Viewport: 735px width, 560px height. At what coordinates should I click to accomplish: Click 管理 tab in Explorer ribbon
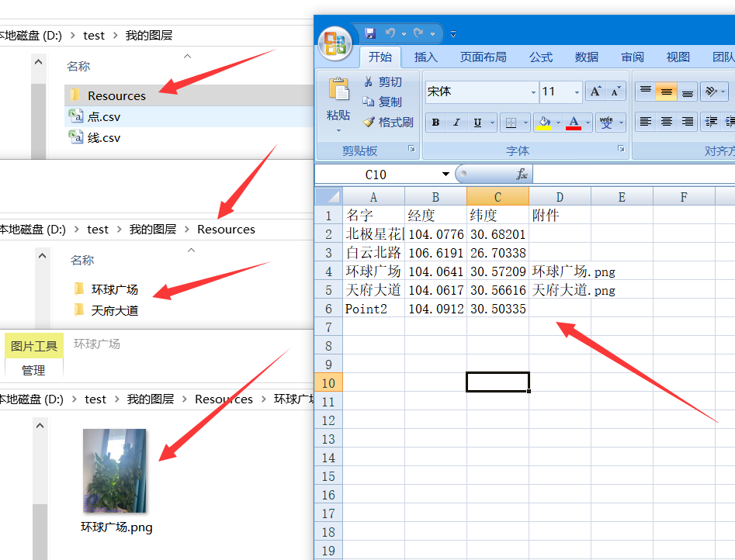pos(33,370)
